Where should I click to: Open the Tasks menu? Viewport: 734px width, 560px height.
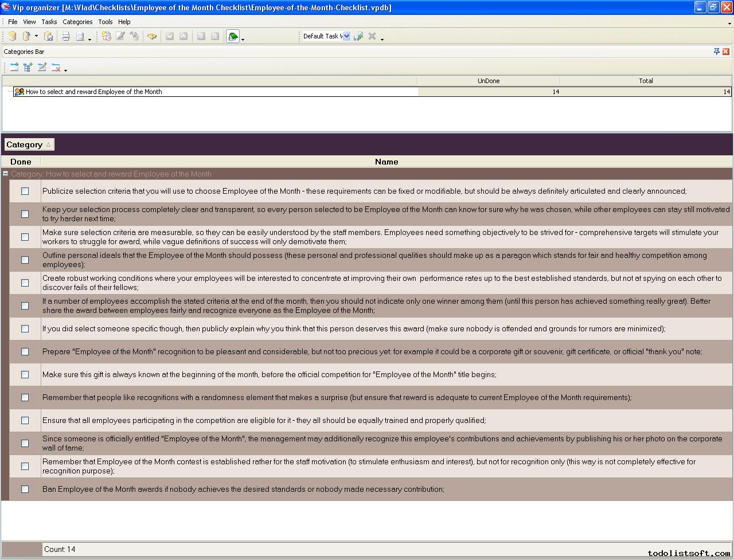pyautogui.click(x=49, y=22)
